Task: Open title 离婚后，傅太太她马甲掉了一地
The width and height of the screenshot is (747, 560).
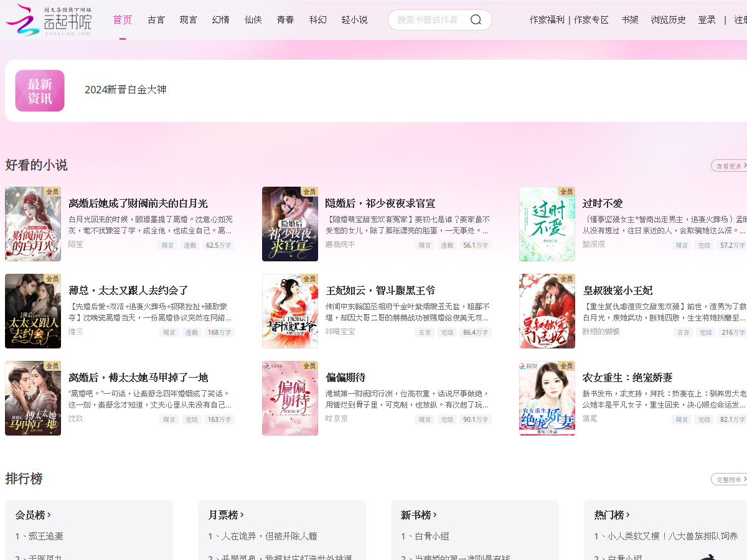Action: tap(138, 378)
